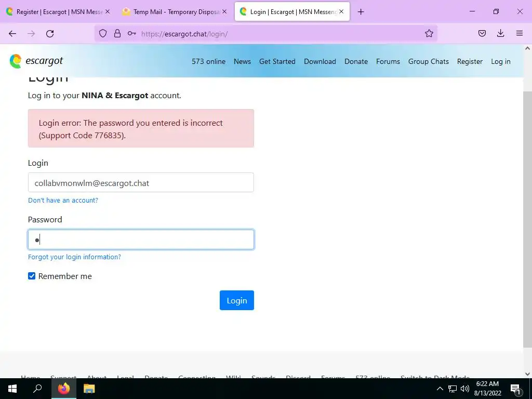This screenshot has height=399, width=532.
Task: Go back to previous page
Action: (x=12, y=34)
